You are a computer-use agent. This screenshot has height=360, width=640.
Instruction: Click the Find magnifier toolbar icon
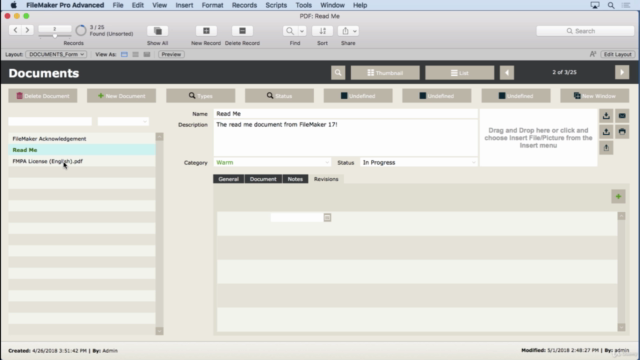tap(290, 31)
